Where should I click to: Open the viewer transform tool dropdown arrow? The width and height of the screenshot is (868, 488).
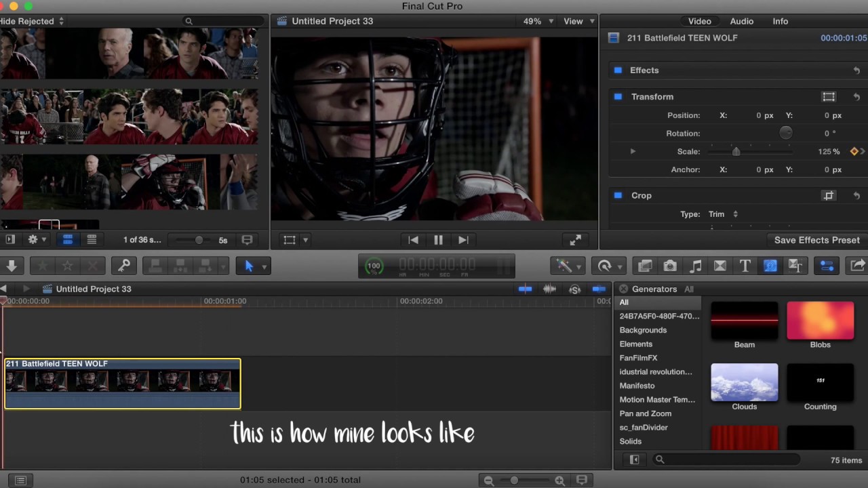305,240
